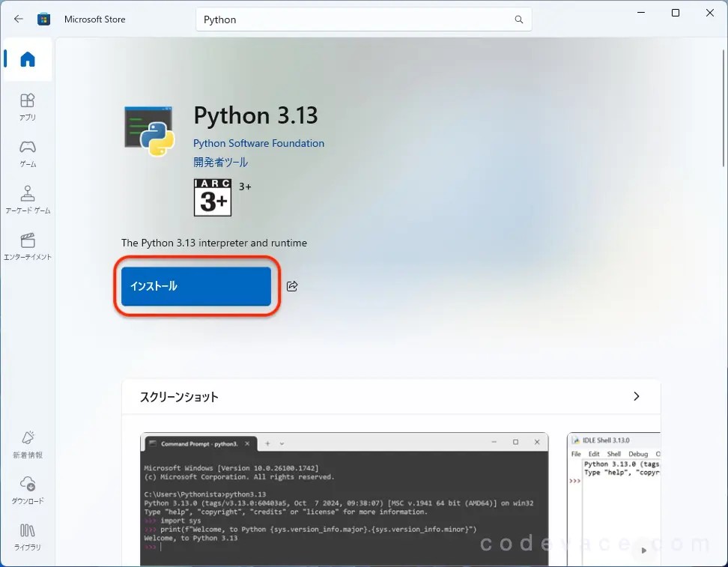Expand the スクリーンショット section chevron
Screen dimensions: 728x567
pyautogui.click(x=637, y=397)
